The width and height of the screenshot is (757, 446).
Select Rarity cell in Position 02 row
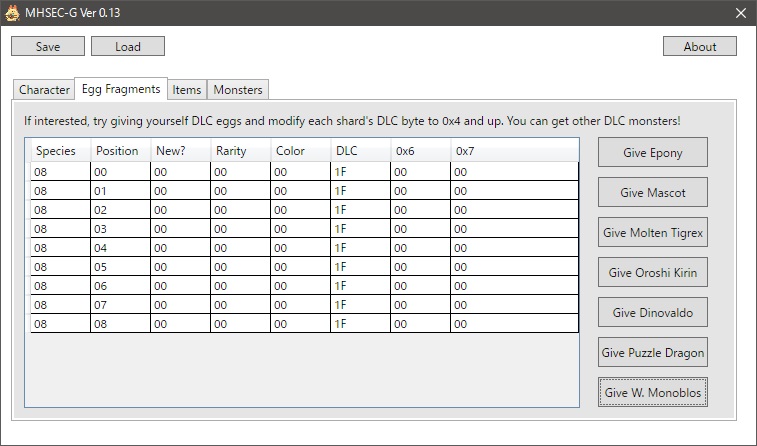240,209
